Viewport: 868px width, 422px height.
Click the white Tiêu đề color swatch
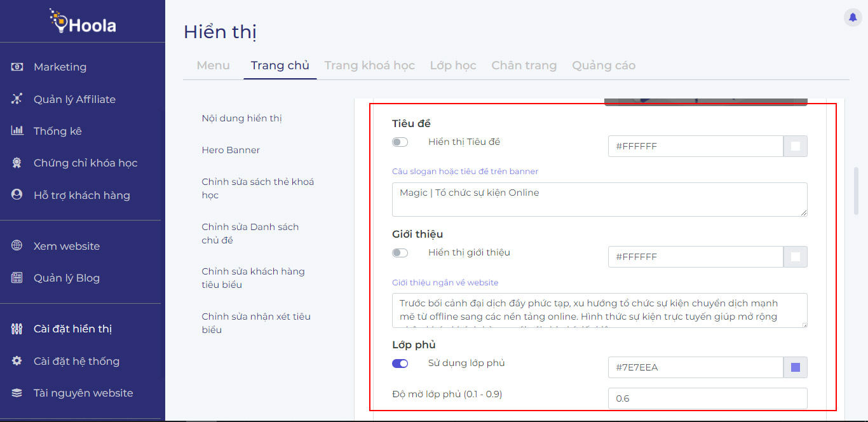[796, 146]
